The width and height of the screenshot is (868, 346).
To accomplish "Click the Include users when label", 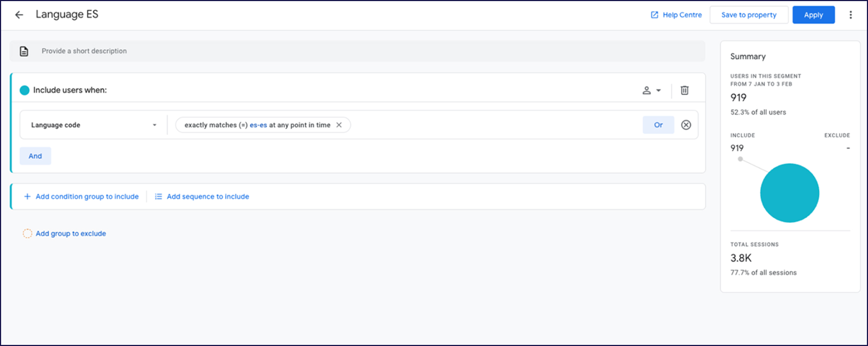I will (x=70, y=90).
